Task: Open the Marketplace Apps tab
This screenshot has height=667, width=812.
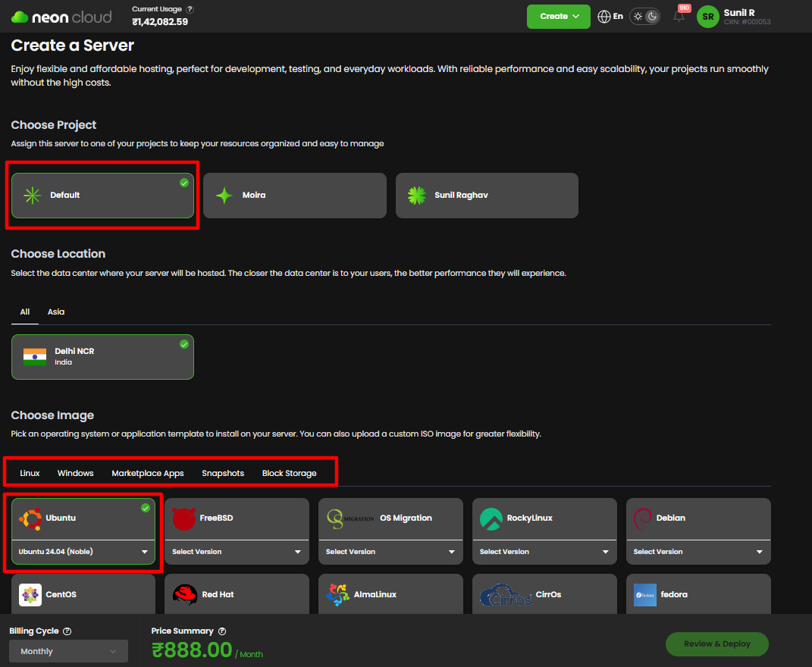Action: 147,473
